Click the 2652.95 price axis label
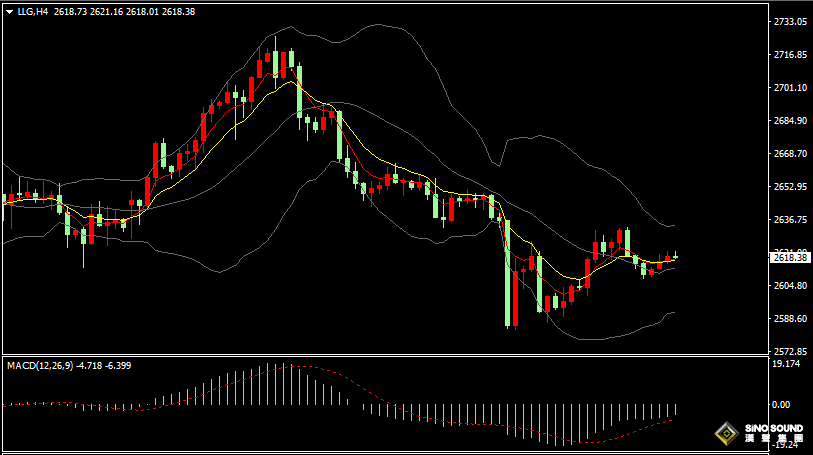The image size is (813, 455). 790,186
